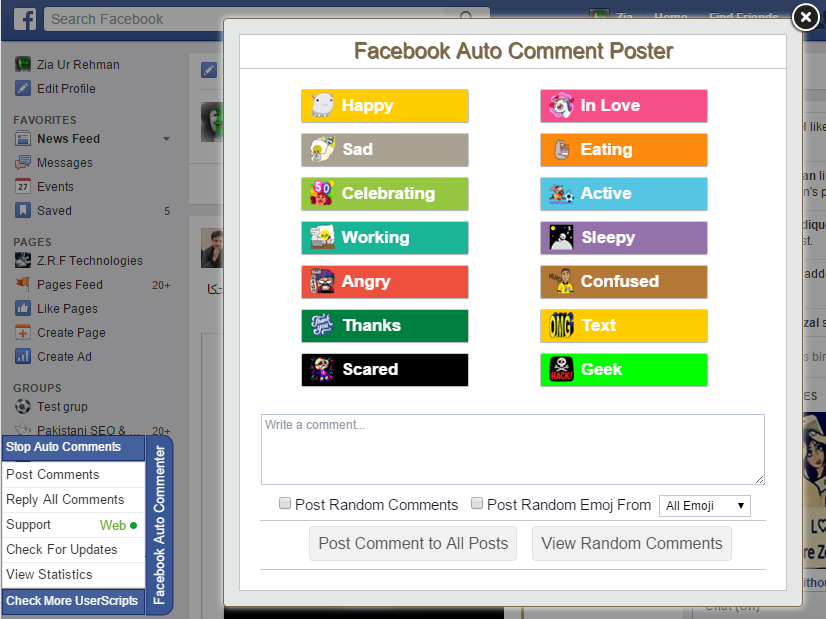The width and height of the screenshot is (826, 619).
Task: Click the Working sticker icon
Action: pos(322,238)
